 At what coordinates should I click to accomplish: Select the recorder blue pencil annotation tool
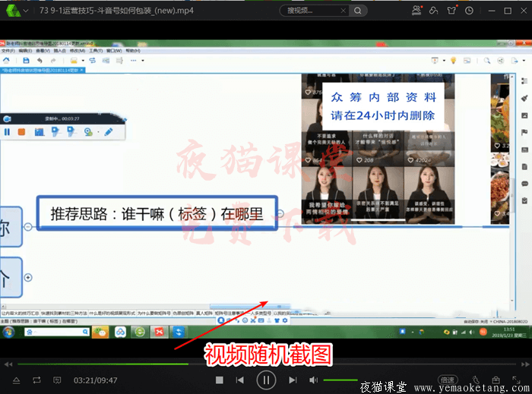pos(109,132)
